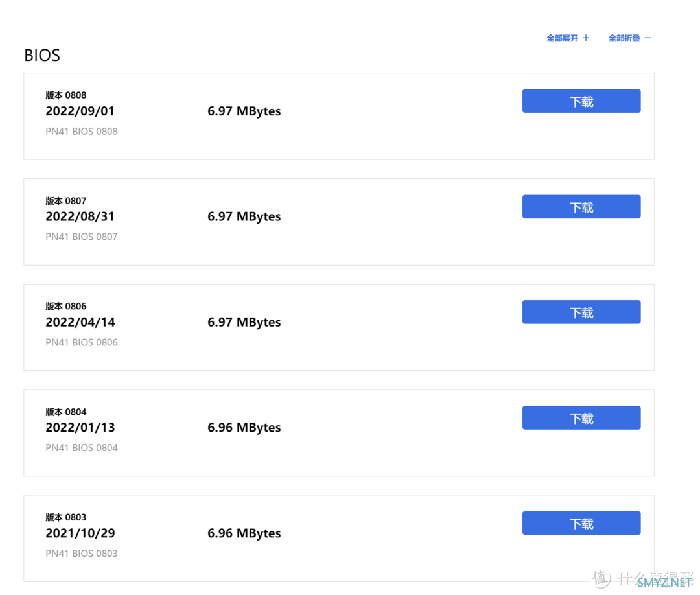This screenshot has width=700, height=595.
Task: Download BIOS version 0808
Action: click(581, 101)
